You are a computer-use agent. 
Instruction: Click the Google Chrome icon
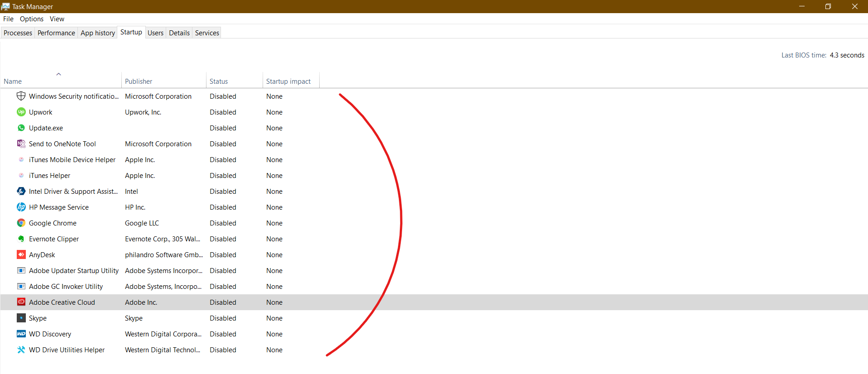coord(21,223)
